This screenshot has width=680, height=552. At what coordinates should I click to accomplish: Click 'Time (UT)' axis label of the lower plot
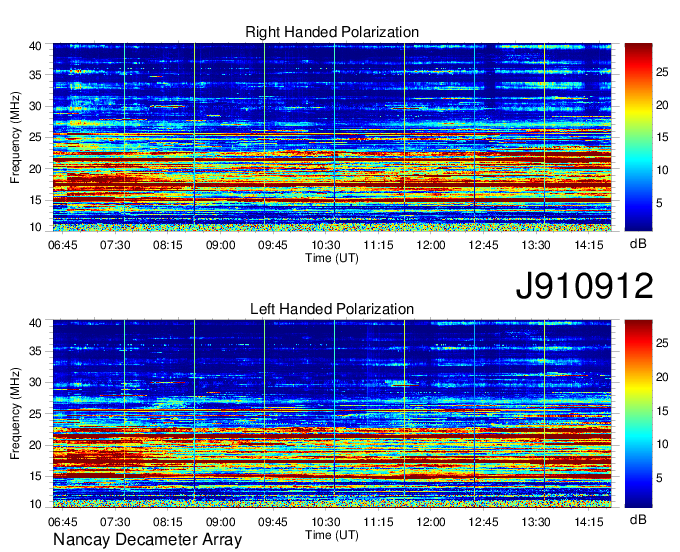(x=332, y=535)
